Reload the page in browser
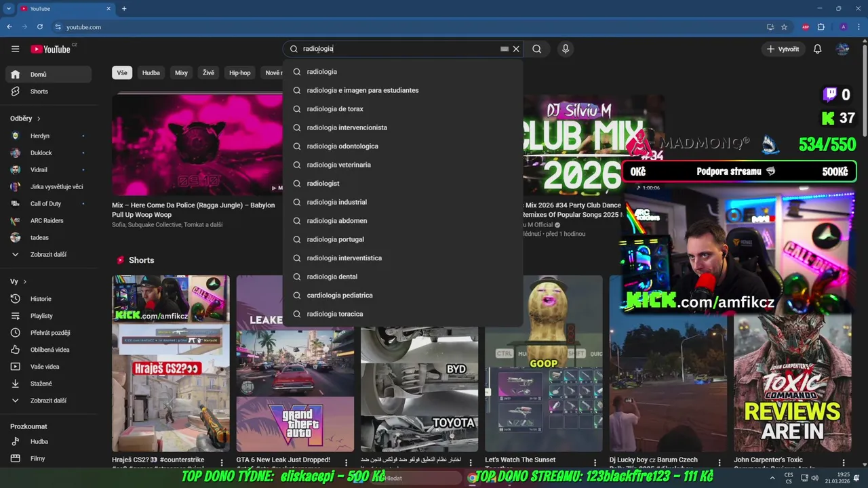 40,27
